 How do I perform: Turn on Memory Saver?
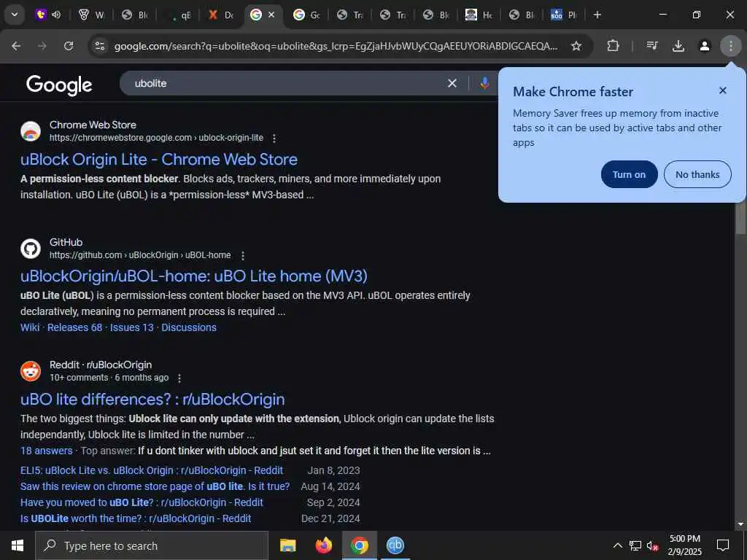(630, 174)
